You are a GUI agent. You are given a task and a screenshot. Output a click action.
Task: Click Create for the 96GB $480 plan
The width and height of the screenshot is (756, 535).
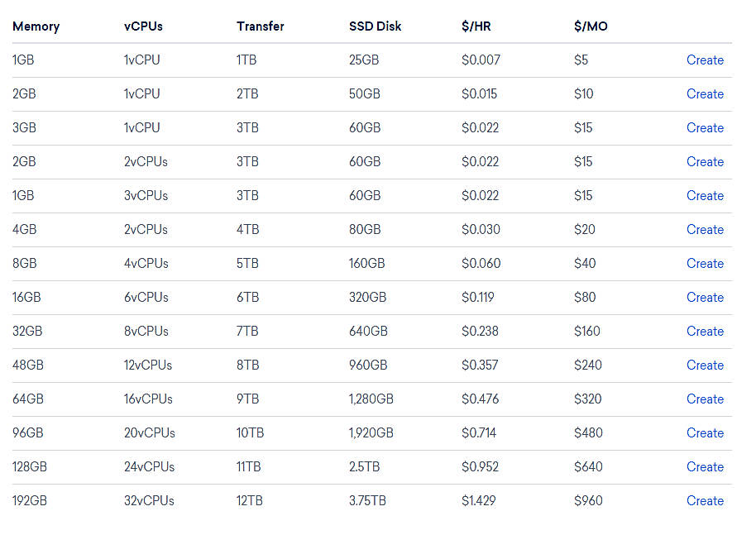click(x=705, y=432)
